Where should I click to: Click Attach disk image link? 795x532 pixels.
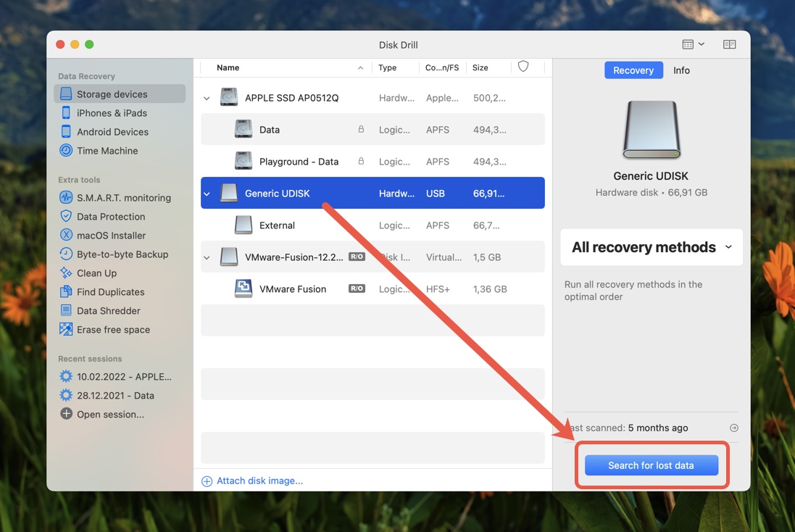[252, 481]
